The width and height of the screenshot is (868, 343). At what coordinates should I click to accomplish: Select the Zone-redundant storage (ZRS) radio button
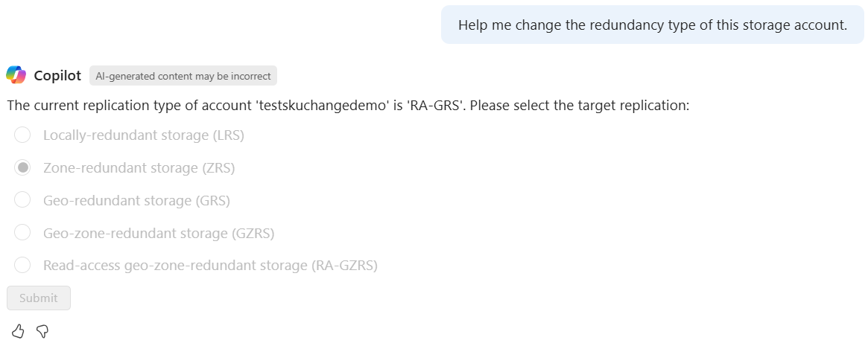pyautogui.click(x=22, y=167)
